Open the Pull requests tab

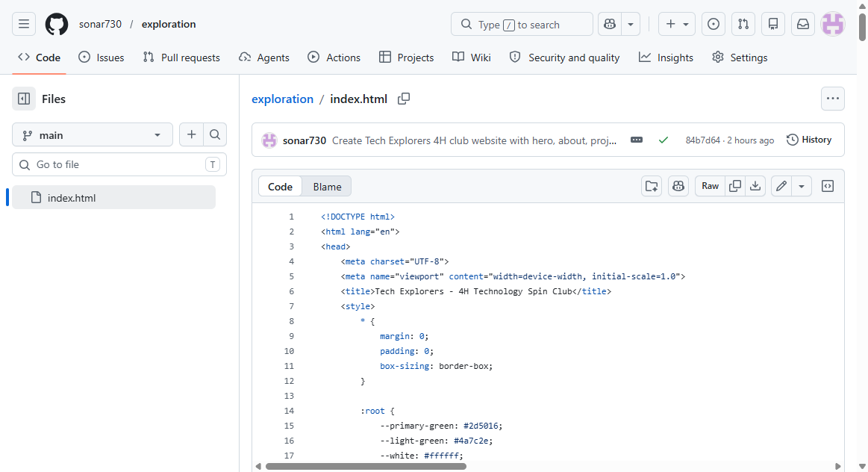(x=181, y=58)
